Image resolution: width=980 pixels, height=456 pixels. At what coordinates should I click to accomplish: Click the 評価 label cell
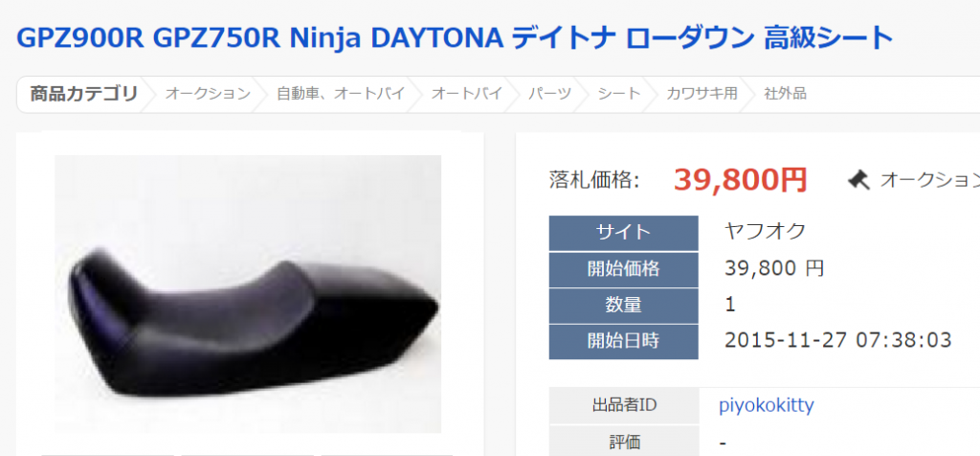(624, 442)
